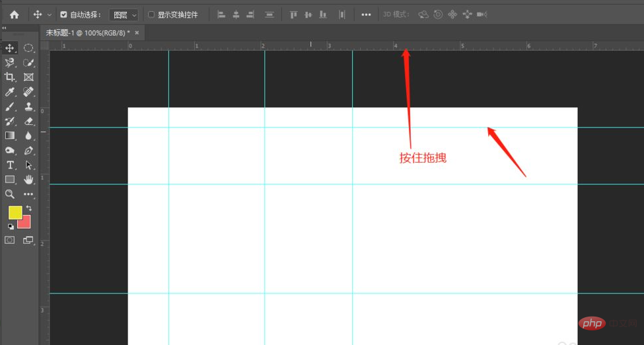The image size is (644, 345).
Task: Select the Frame tool
Action: pos(28,77)
